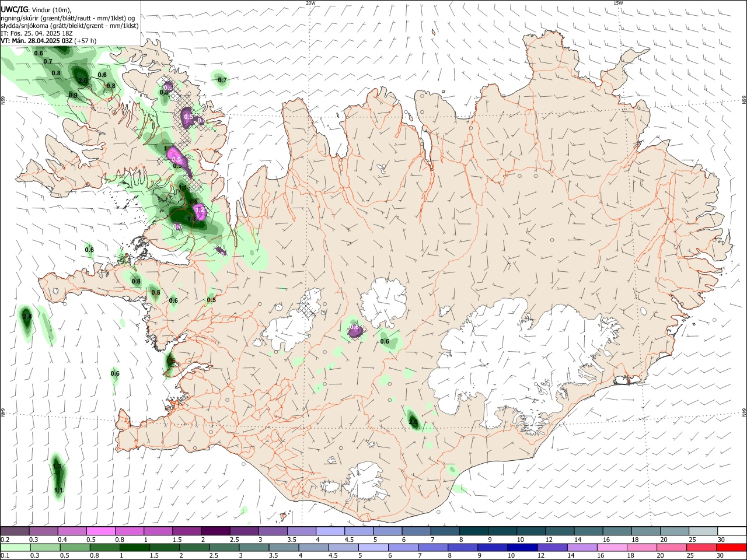Viewport: 747px width, 560px height.
Task: Click the palest green 0.1–0.3 rain legend swatch
Action: coord(15,547)
